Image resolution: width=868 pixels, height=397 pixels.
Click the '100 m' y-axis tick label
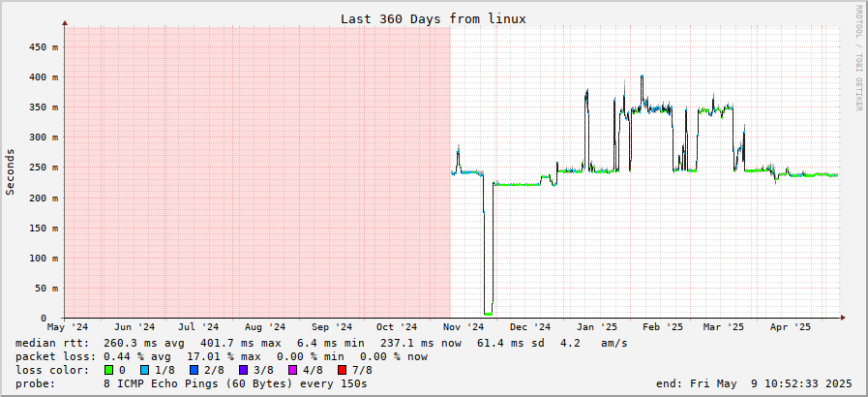click(x=44, y=258)
